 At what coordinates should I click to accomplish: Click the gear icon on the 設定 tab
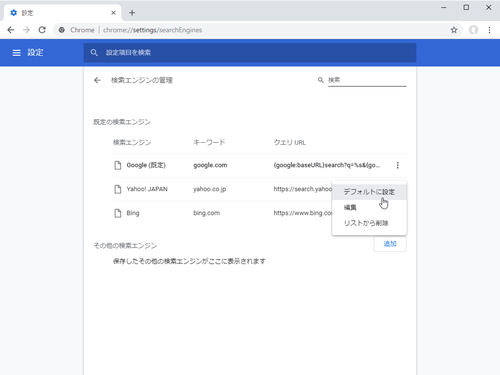pyautogui.click(x=13, y=13)
